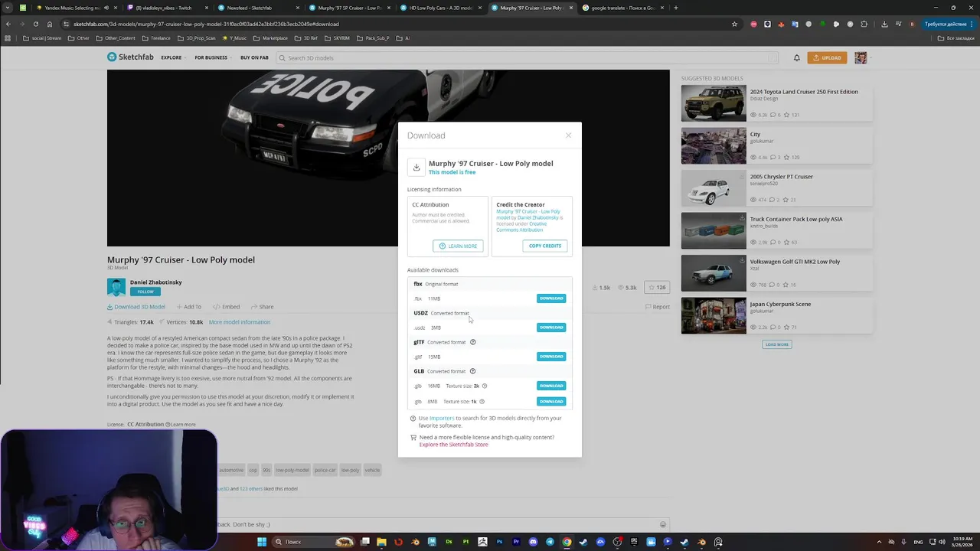Screen dimensions: 980x551
Task: Click Add To under the model
Action: pyautogui.click(x=188, y=307)
